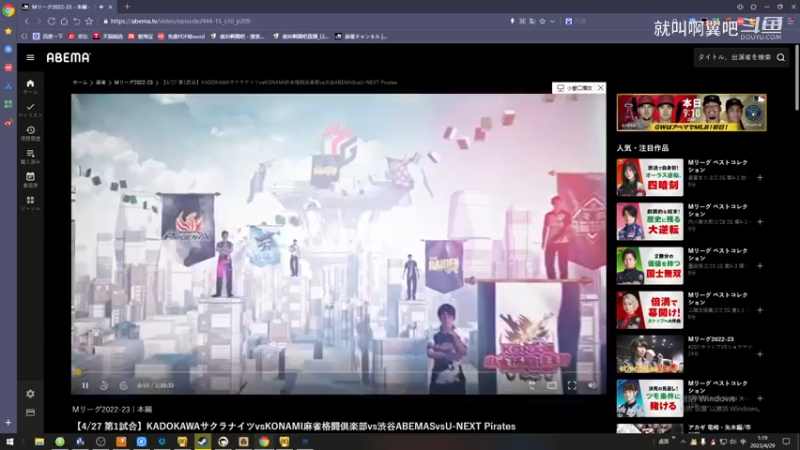Open 京东 bookmark

pyautogui.click(x=78, y=37)
